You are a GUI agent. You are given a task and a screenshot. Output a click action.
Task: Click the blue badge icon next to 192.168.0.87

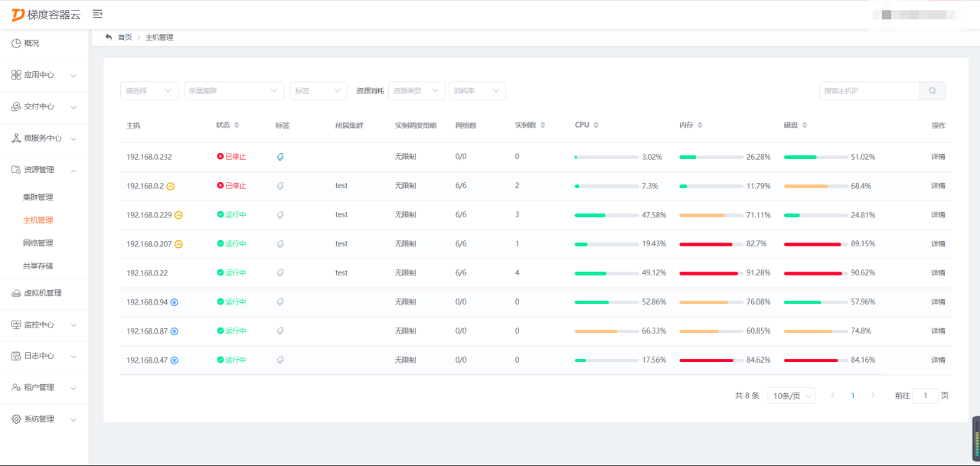coord(175,331)
